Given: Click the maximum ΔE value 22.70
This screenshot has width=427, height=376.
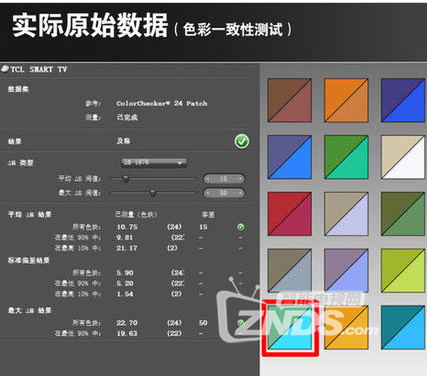Looking at the screenshot, I should coord(127,323).
